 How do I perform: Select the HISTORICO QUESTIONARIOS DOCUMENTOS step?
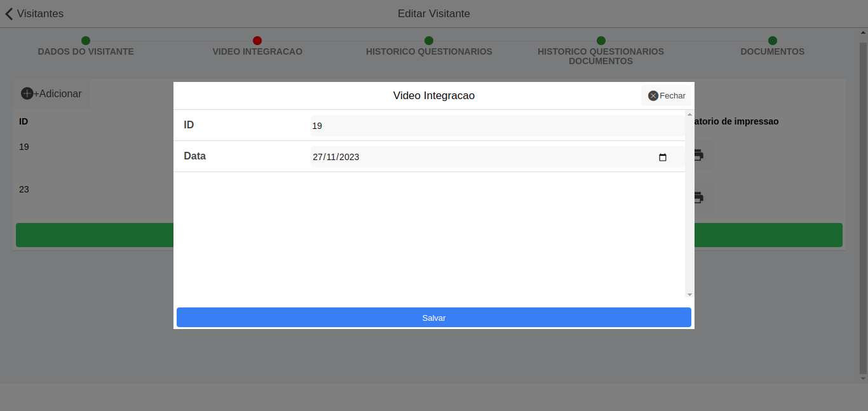point(600,56)
